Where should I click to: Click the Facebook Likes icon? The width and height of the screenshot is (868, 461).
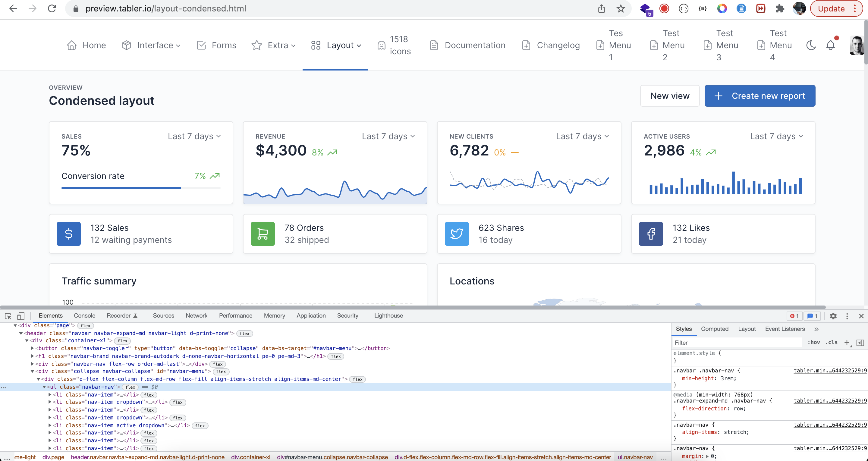click(651, 234)
